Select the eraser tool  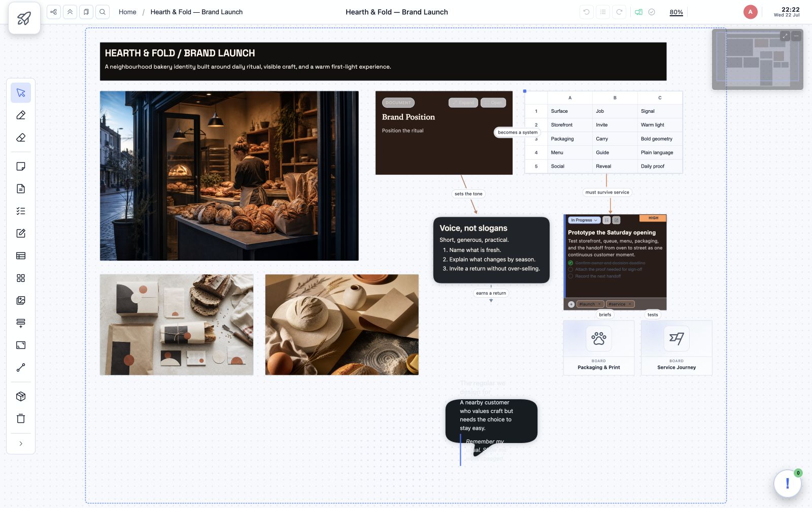click(21, 138)
